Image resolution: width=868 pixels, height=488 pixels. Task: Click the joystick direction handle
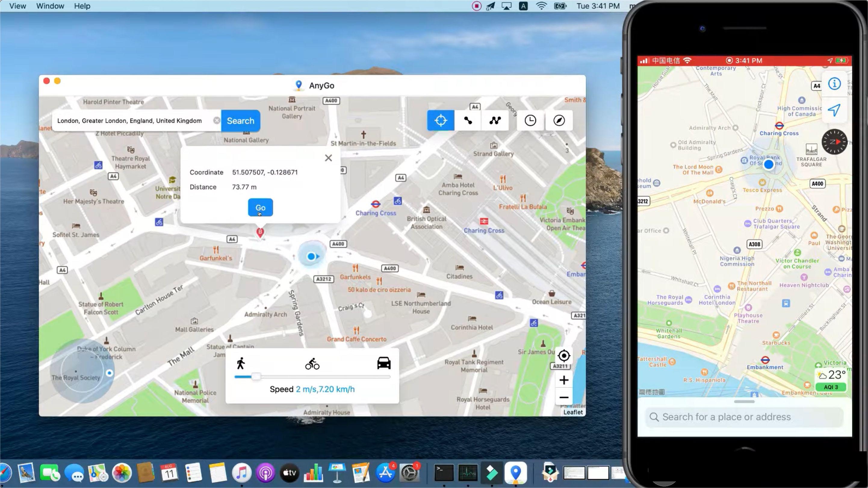pyautogui.click(x=109, y=373)
